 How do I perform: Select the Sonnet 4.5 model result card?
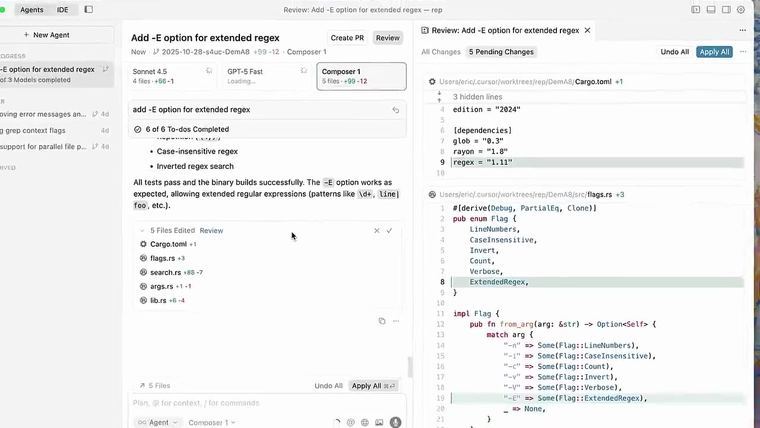point(173,76)
